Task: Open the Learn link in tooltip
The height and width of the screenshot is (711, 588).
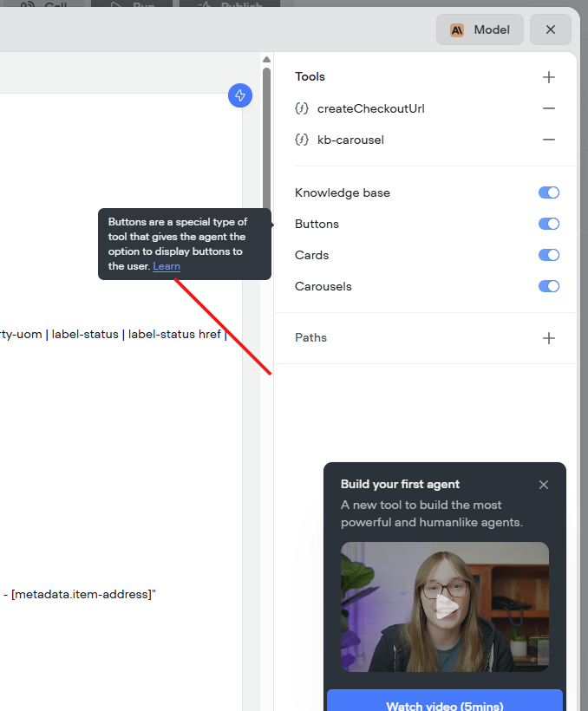Action: click(167, 266)
